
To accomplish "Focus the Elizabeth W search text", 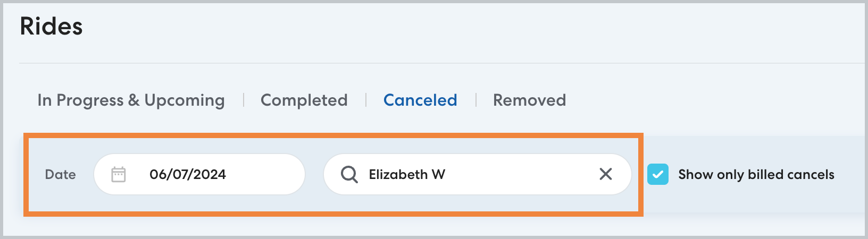I will pyautogui.click(x=407, y=174).
